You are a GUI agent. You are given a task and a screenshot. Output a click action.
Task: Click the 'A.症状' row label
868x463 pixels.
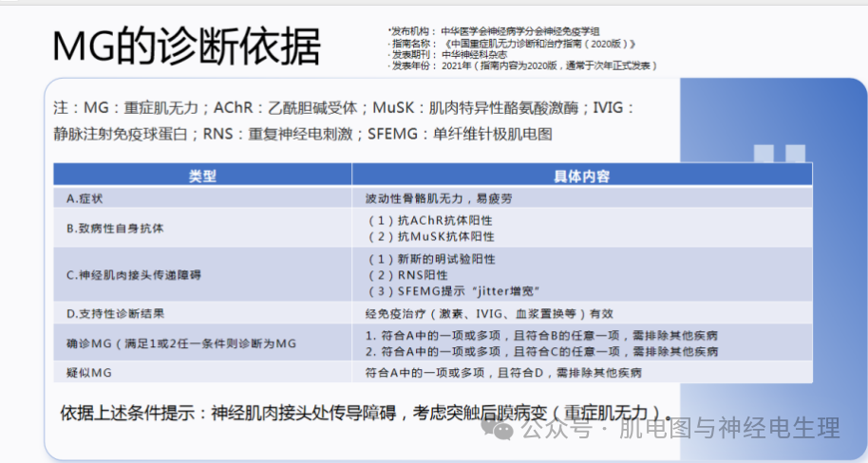coord(90,198)
